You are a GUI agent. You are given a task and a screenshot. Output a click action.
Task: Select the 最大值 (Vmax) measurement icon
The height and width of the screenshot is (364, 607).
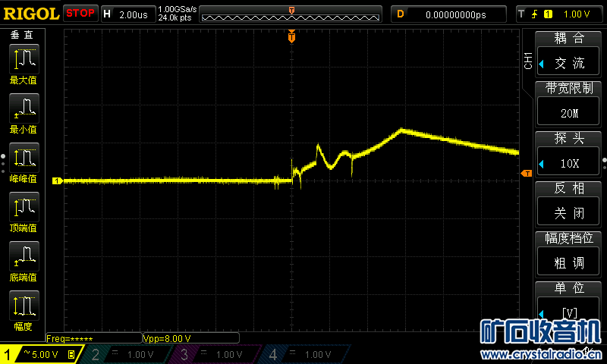[24, 59]
